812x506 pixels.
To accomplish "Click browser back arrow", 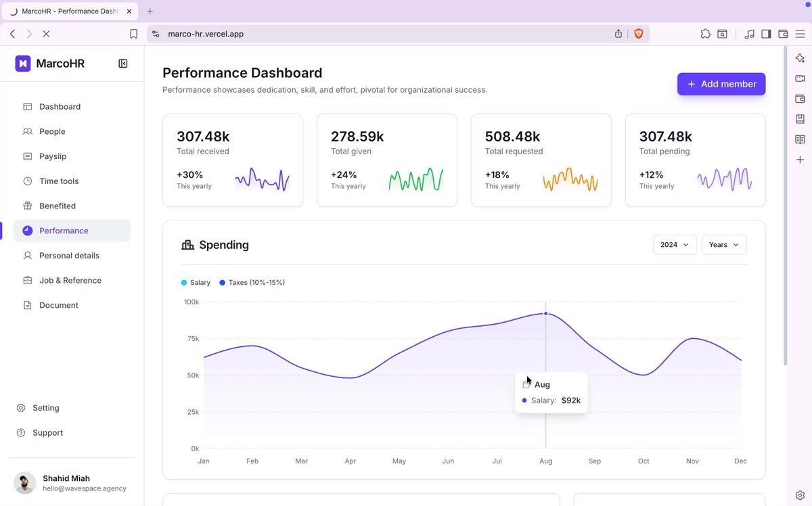I will [x=12, y=34].
